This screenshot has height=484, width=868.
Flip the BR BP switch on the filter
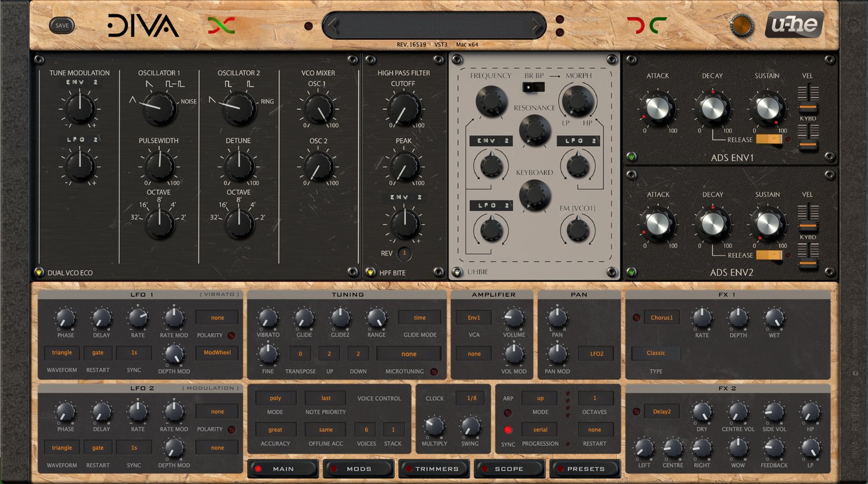534,87
